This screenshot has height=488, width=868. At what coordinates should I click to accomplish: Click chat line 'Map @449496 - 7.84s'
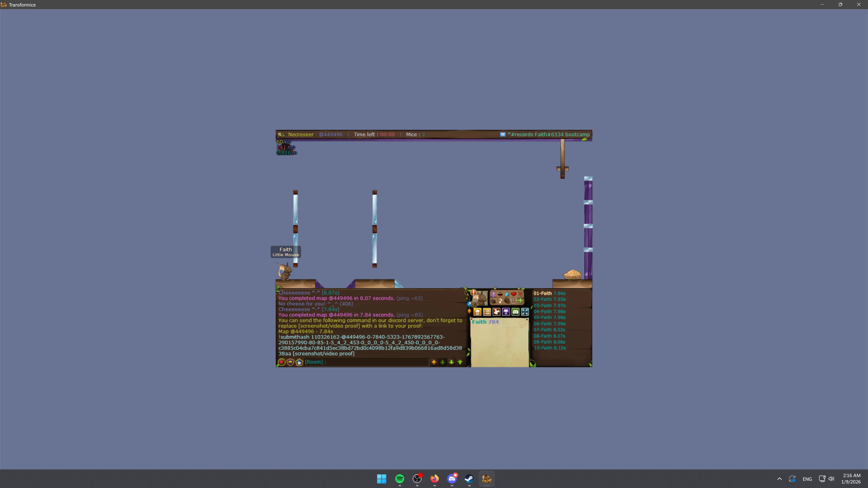(x=306, y=331)
